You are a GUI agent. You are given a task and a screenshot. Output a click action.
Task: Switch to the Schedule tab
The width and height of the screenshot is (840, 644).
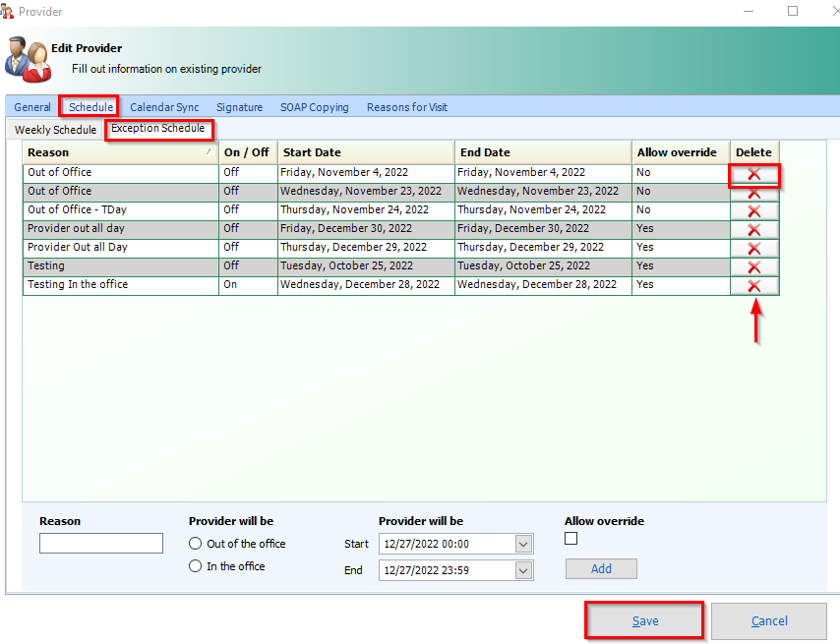tap(91, 107)
